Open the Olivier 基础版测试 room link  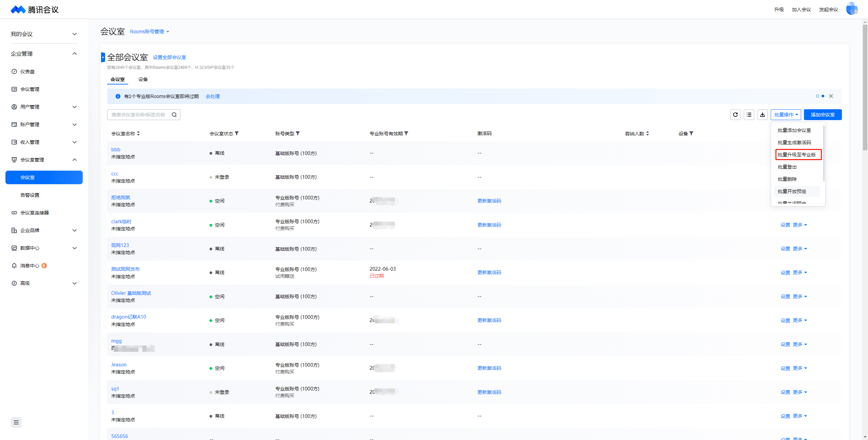pyautogui.click(x=131, y=293)
